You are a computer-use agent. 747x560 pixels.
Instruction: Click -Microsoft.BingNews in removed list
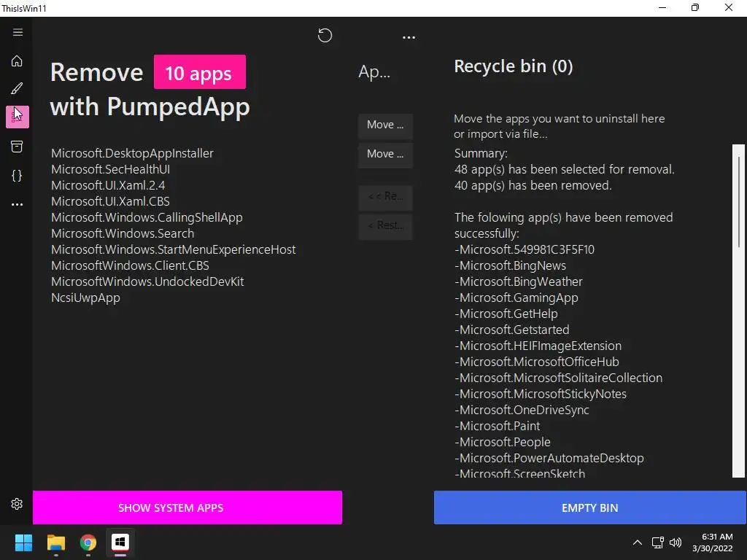pyautogui.click(x=510, y=265)
